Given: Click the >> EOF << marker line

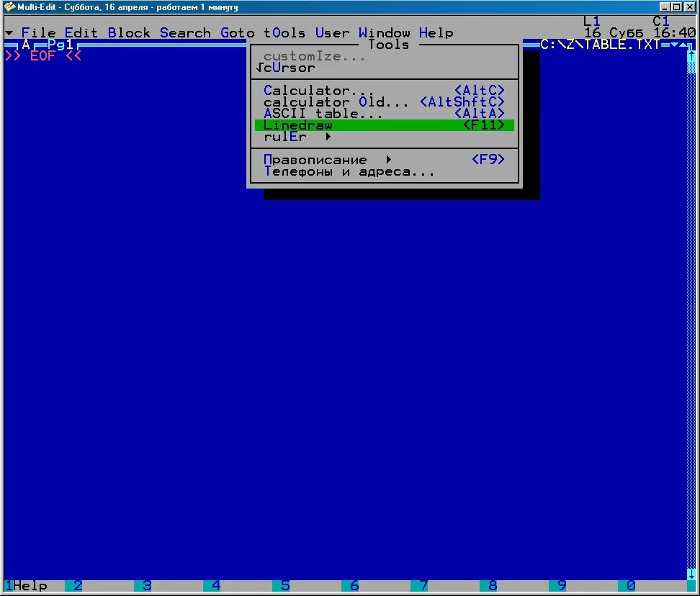Looking at the screenshot, I should point(43,56).
